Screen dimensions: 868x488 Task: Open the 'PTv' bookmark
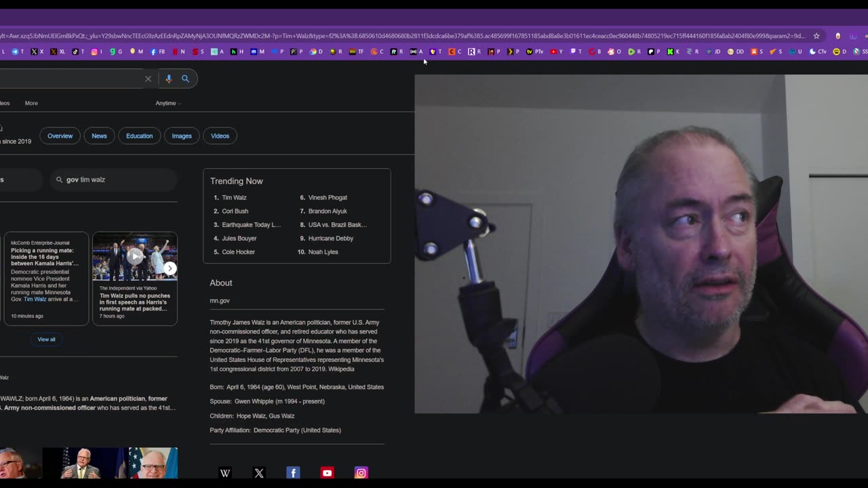(534, 52)
